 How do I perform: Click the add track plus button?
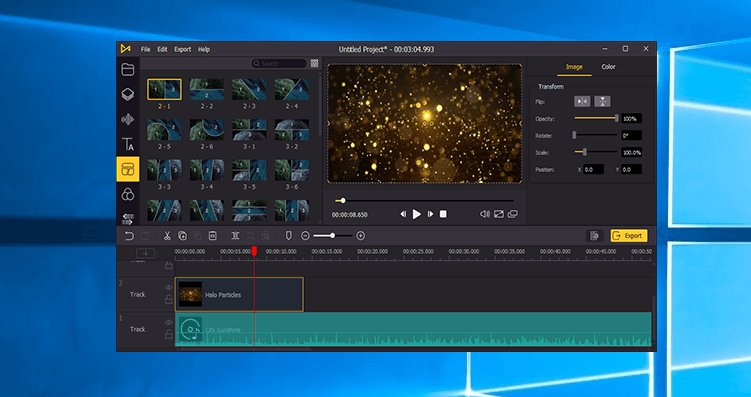coord(146,253)
